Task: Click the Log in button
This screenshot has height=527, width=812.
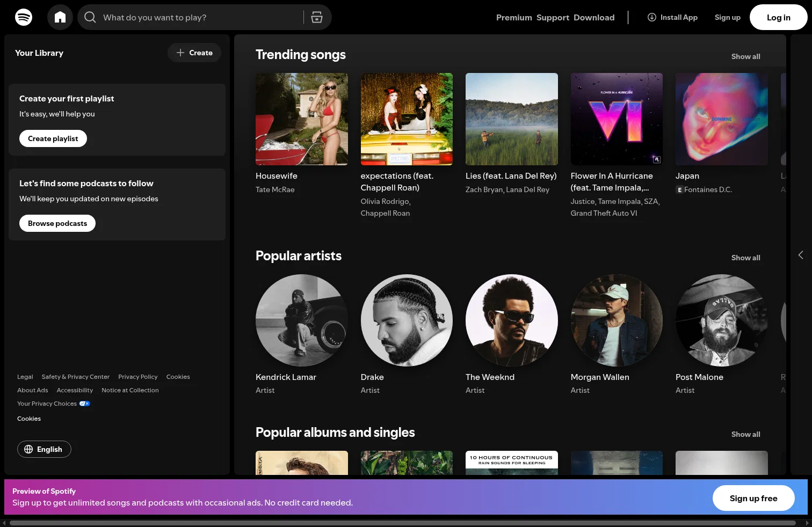Action: click(778, 17)
